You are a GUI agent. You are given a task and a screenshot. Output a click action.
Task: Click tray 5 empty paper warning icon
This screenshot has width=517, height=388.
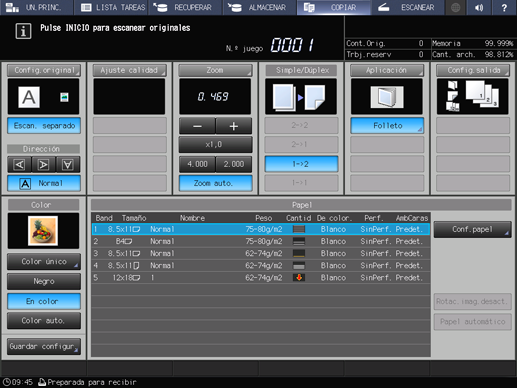pos(299,278)
